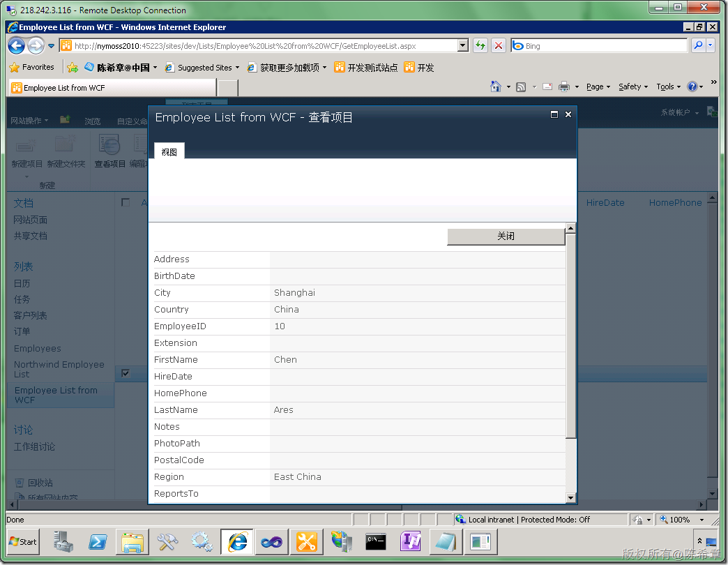This screenshot has width=728, height=565.
Task: Click the Read Mail icon
Action: pyautogui.click(x=547, y=86)
